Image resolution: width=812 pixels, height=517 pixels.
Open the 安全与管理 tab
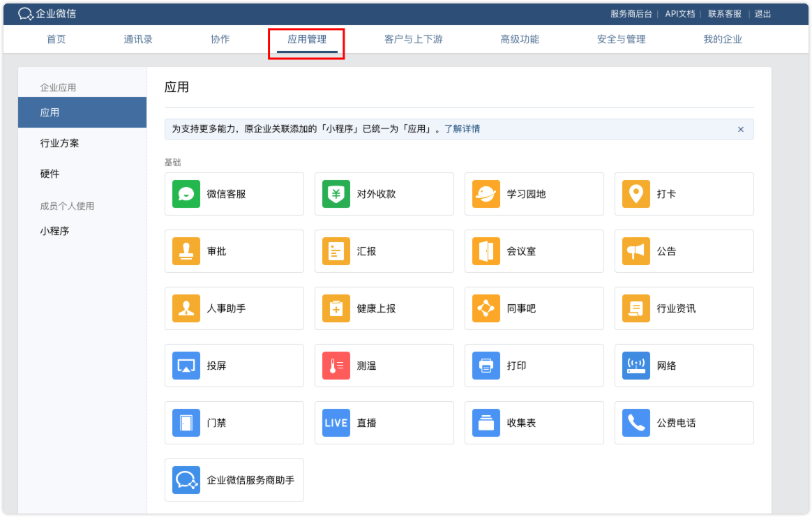621,39
